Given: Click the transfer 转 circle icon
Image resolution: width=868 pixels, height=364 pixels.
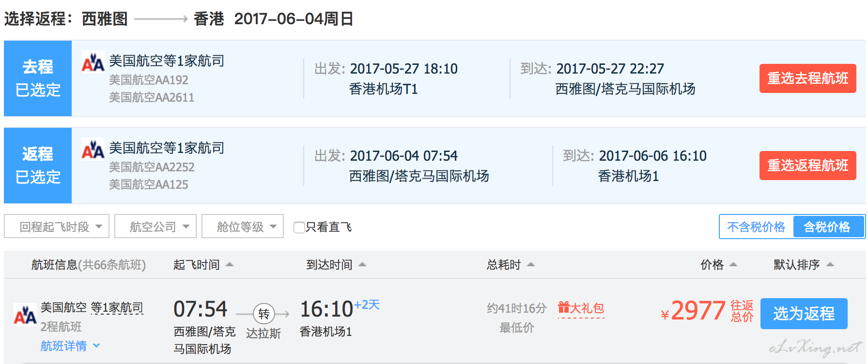Looking at the screenshot, I should coord(264,314).
